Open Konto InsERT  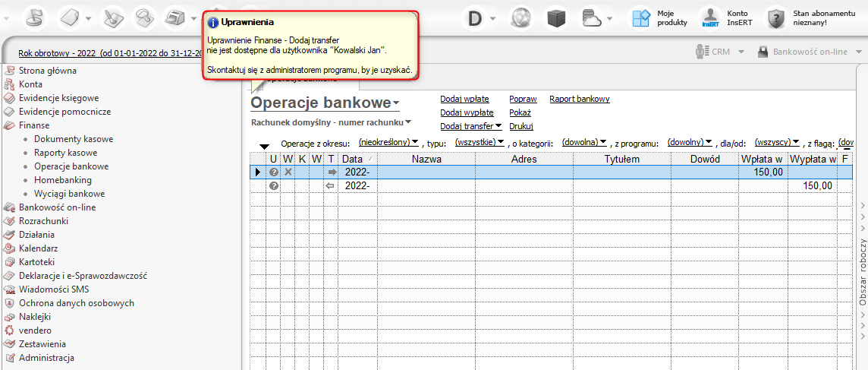coord(725,18)
